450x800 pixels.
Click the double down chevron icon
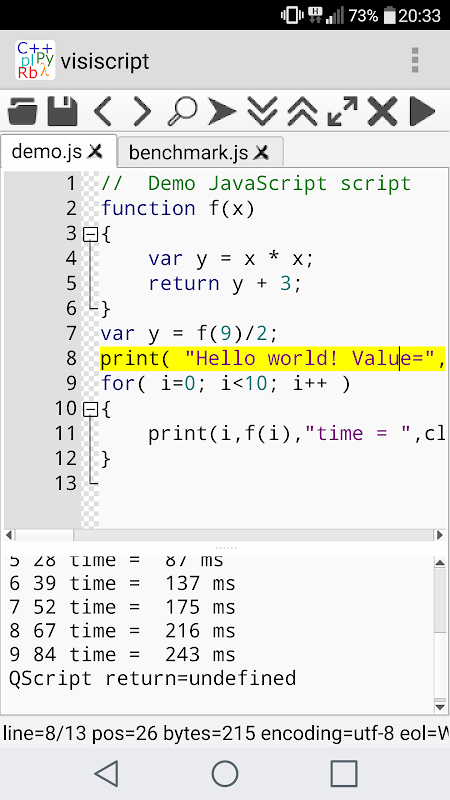(262, 111)
